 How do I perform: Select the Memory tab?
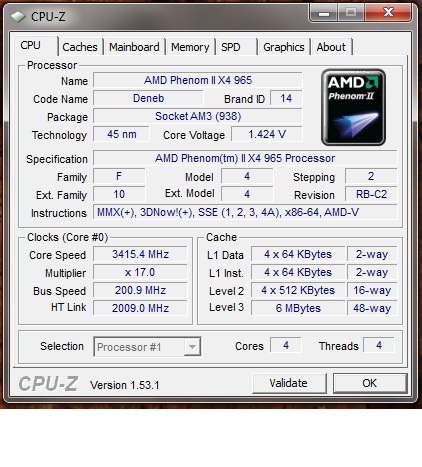(190, 47)
